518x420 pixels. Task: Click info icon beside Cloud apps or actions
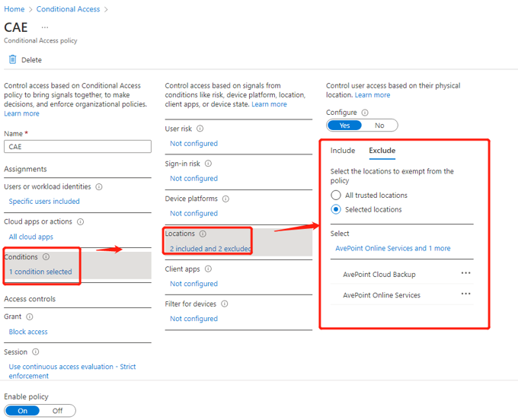point(80,222)
